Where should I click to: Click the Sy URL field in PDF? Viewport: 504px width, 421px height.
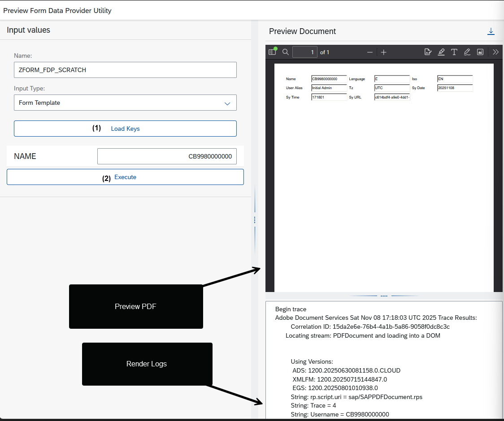(x=392, y=97)
